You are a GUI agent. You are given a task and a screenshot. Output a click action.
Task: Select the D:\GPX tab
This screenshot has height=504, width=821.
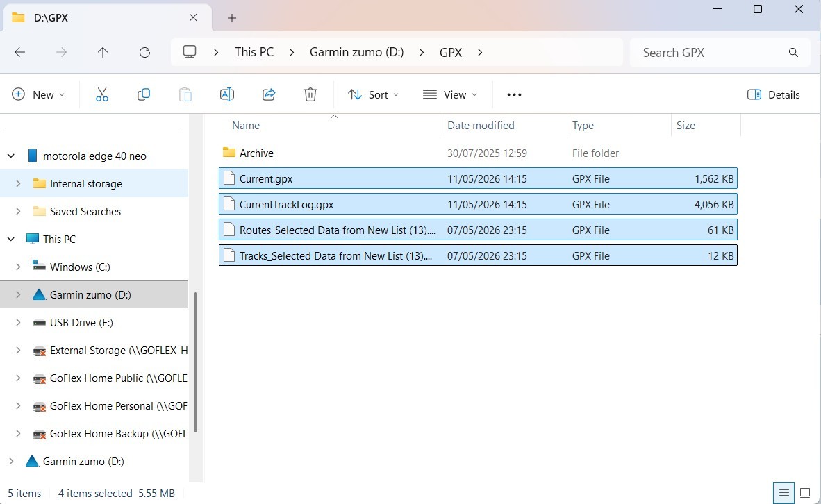108,18
